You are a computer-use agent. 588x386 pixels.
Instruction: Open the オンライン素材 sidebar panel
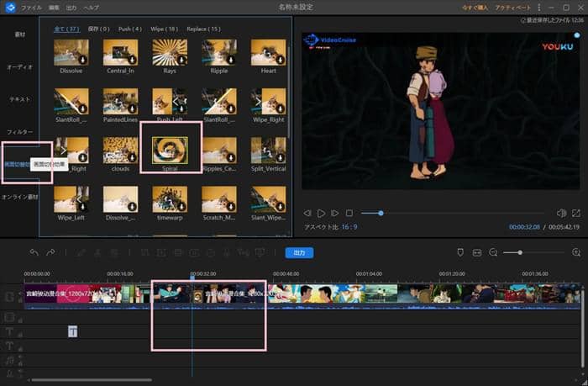point(20,197)
